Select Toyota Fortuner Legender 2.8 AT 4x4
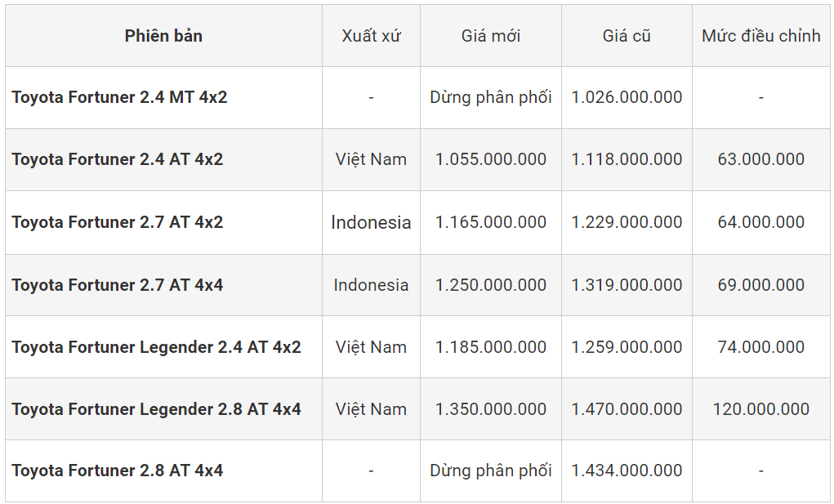The image size is (834, 504). 156,409
